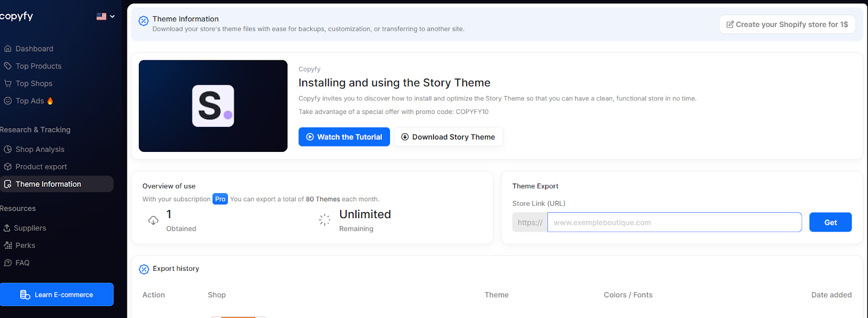Open Top Ads page
Screen dimensions: 868x318
(x=30, y=101)
